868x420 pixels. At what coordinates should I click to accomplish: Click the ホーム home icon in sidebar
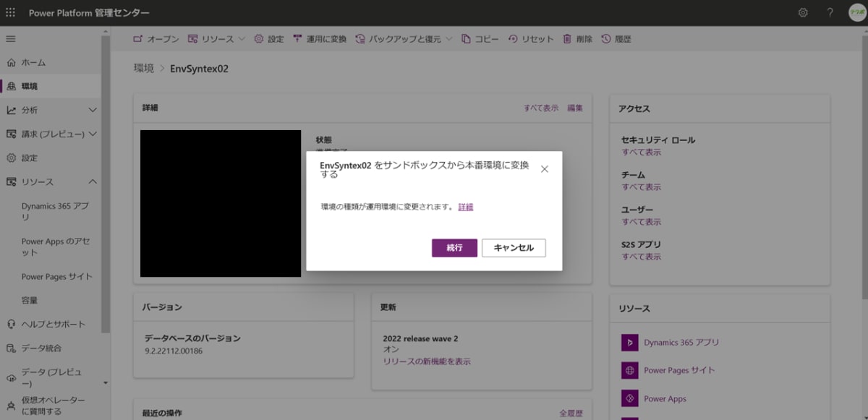pos(11,63)
